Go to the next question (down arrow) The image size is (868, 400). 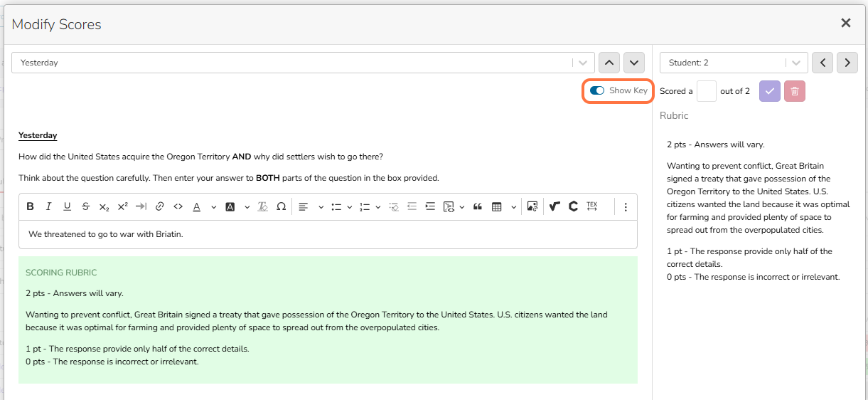(x=634, y=63)
